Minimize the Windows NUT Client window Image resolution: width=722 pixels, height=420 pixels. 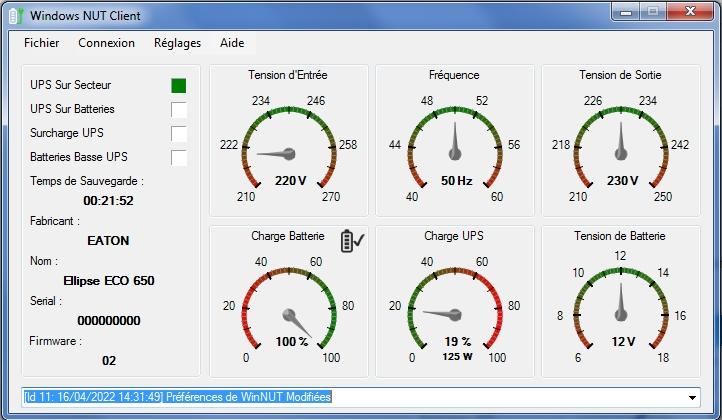tap(626, 12)
